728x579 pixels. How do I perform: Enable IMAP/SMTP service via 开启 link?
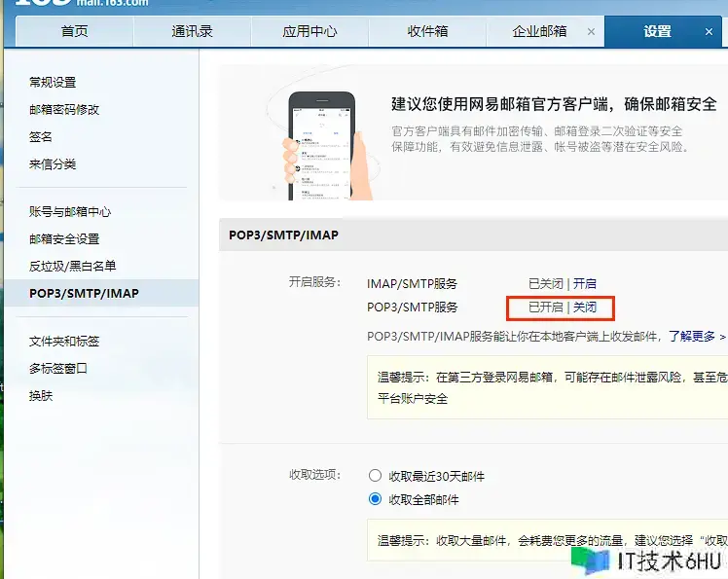585,284
